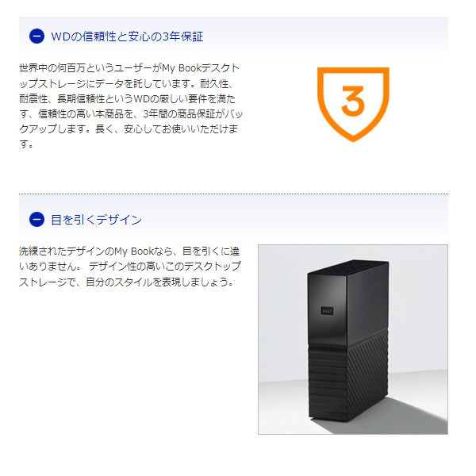The width and height of the screenshot is (476, 476).
Task: Collapse the WDの信頼性と安心の3年保証 section
Action: 36,36
